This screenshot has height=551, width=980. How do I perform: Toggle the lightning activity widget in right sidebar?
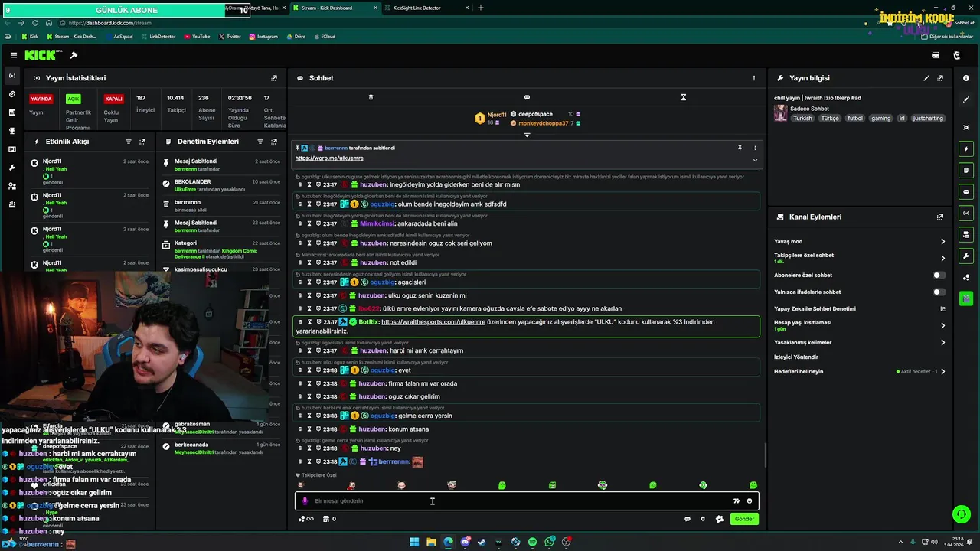click(966, 148)
